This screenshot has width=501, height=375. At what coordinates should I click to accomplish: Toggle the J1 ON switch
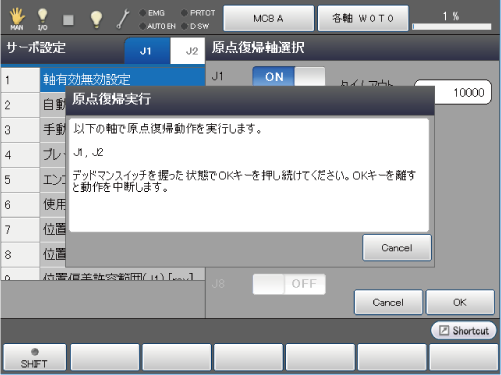(x=289, y=77)
